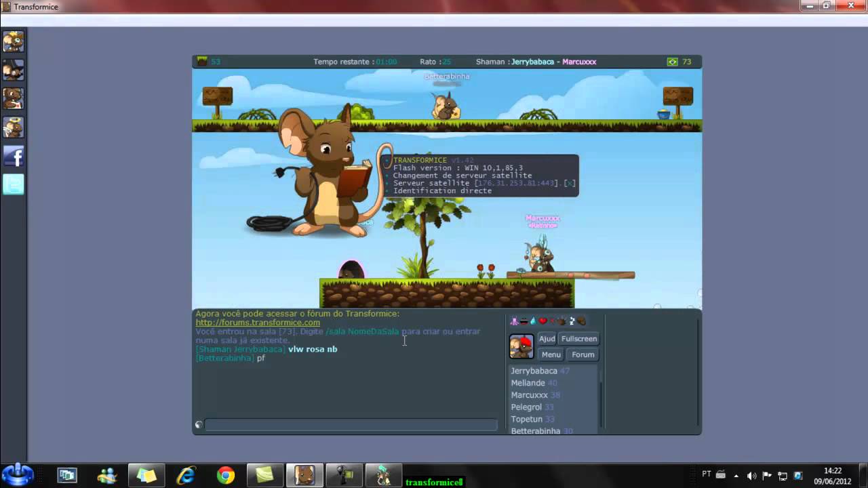Screen dimensions: 868x488
Task: Use the brown facepalm emote icon
Action: coord(581,321)
